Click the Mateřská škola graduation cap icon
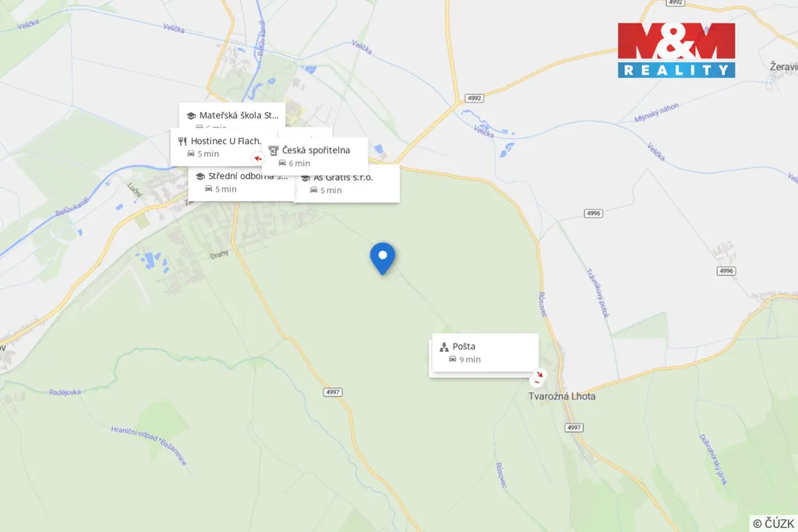 tap(192, 116)
